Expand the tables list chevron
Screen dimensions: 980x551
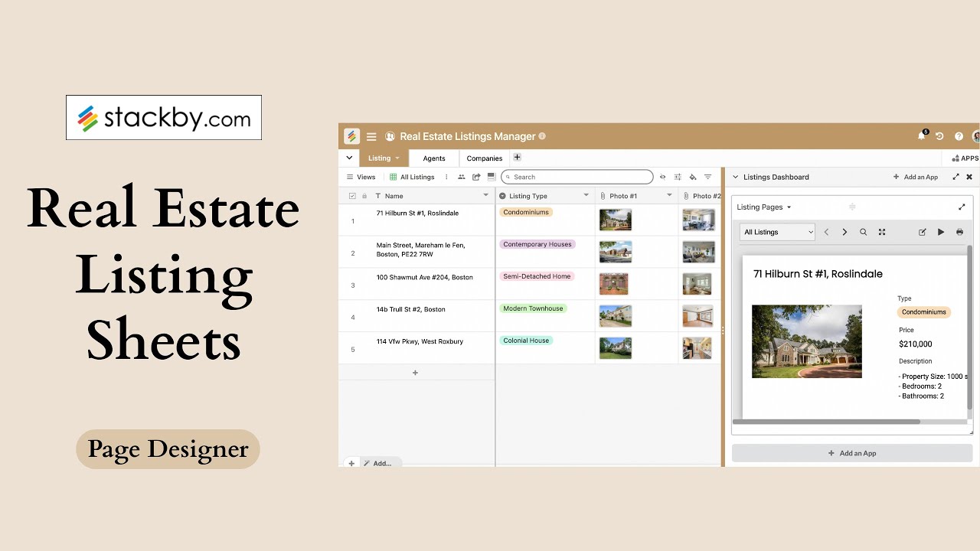pyautogui.click(x=349, y=158)
